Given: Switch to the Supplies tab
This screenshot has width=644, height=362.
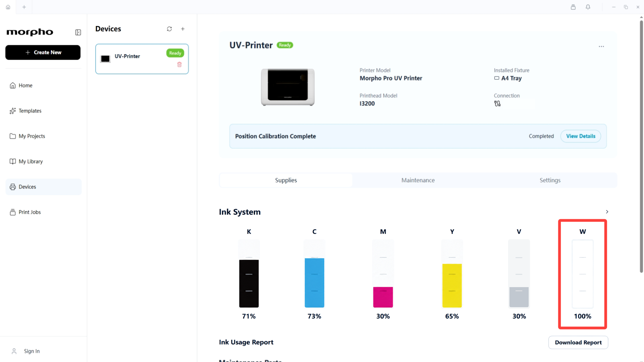Looking at the screenshot, I should click(x=286, y=180).
